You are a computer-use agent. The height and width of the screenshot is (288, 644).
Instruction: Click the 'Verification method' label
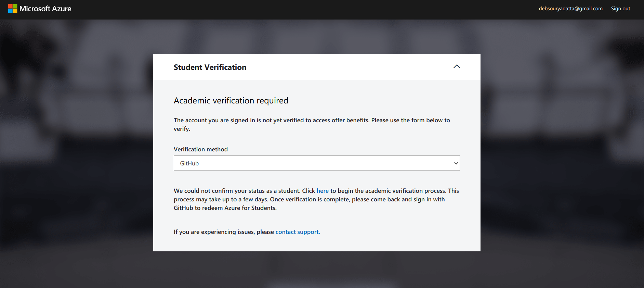(201, 149)
